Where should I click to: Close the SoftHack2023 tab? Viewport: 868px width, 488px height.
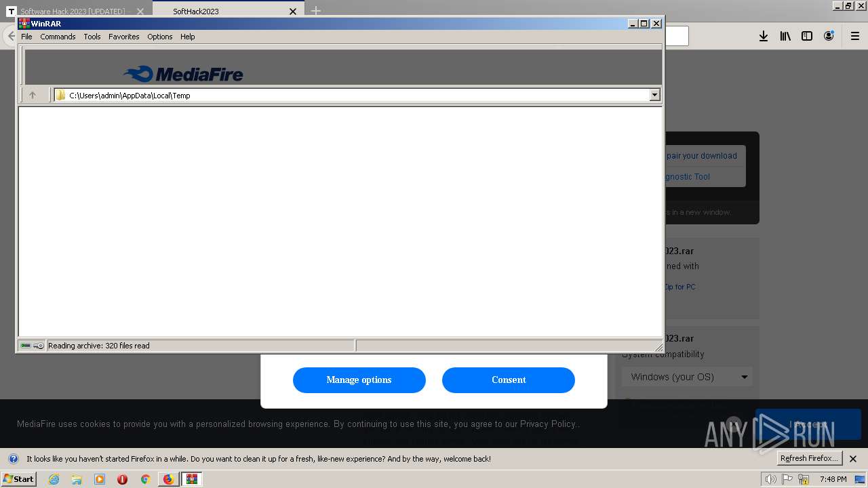click(293, 11)
